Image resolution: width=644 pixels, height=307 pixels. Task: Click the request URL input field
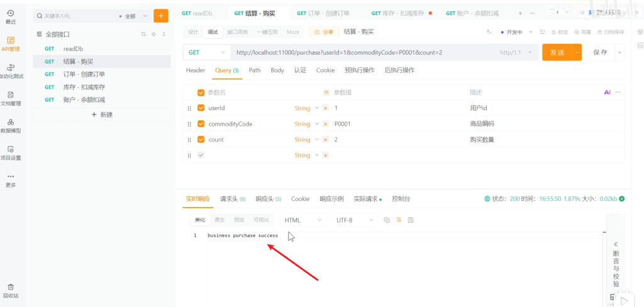pyautogui.click(x=358, y=52)
